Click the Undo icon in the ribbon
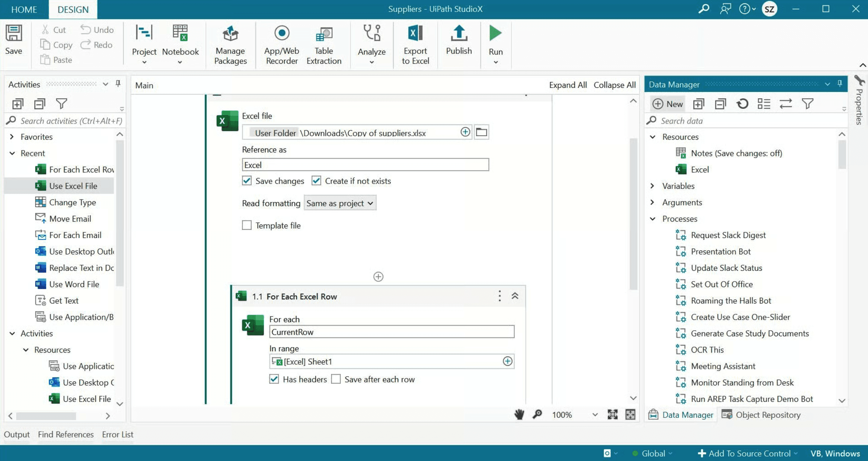This screenshot has height=461, width=868. coord(86,29)
